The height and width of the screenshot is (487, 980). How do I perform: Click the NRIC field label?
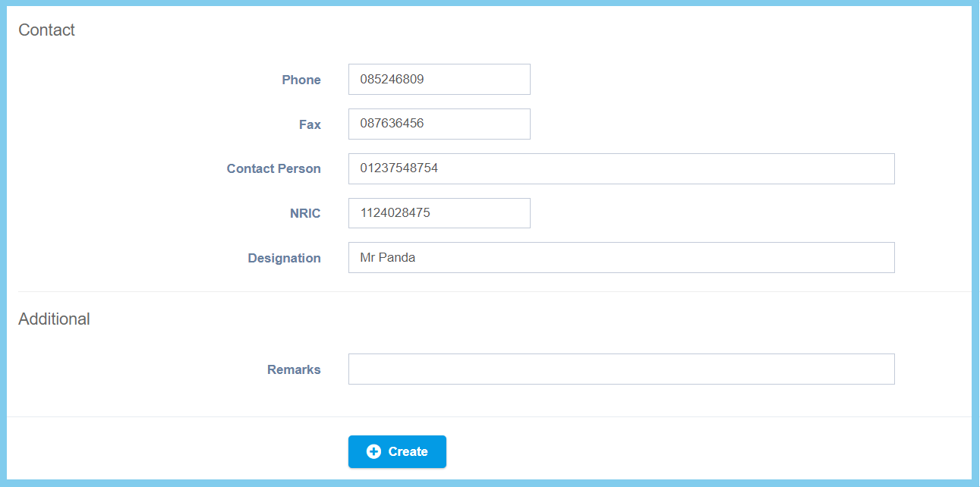tap(305, 213)
